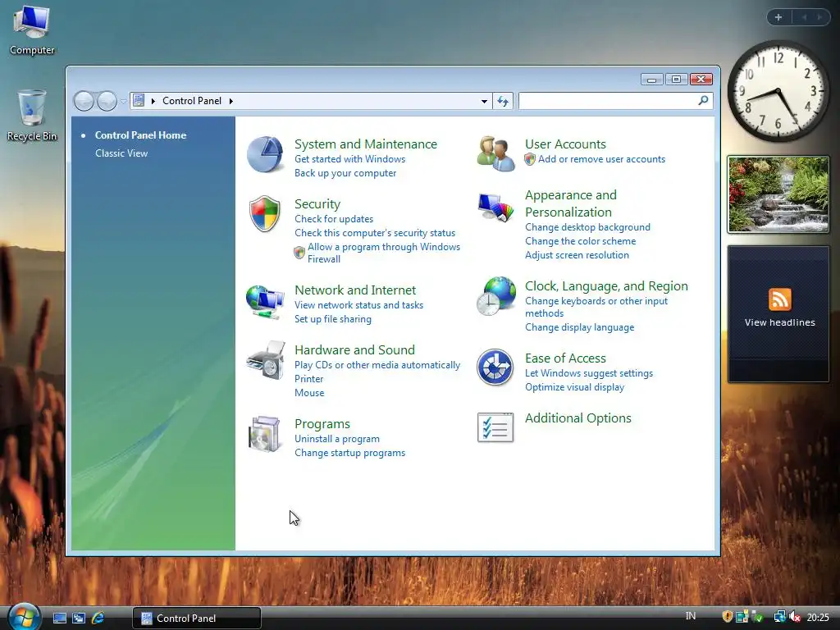Image resolution: width=840 pixels, height=630 pixels.
Task: Click the Control Panel icon in address bar
Action: (x=139, y=100)
